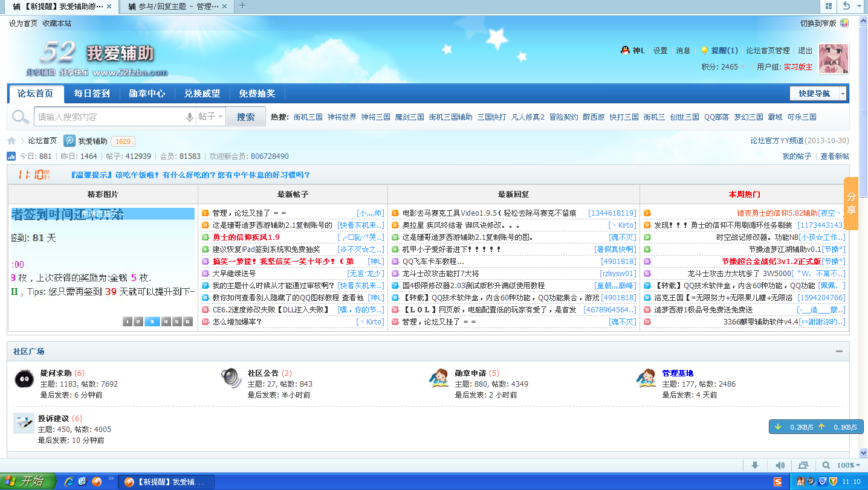Image resolution: width=868 pixels, height=490 pixels.
Task: Open the 勋章中心 navigation tab
Action: (147, 94)
